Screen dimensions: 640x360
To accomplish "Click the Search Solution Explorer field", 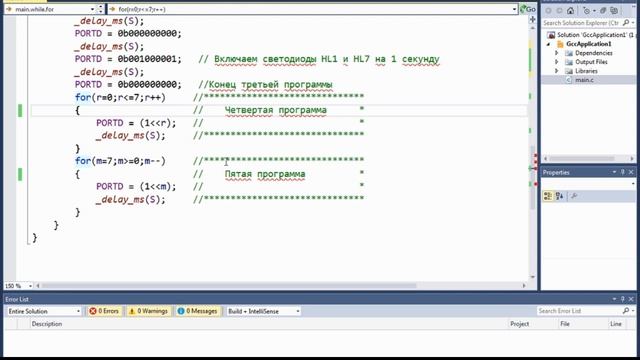I will point(582,23).
